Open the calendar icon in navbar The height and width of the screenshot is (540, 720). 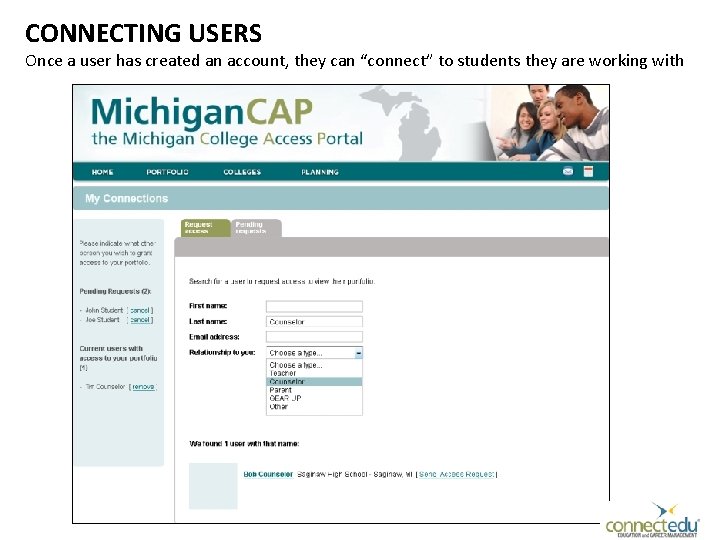coord(588,171)
